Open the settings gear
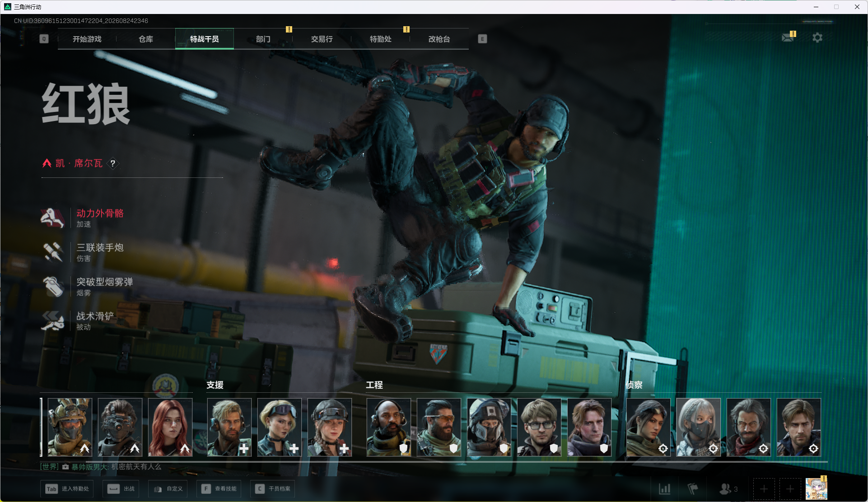 [x=817, y=37]
